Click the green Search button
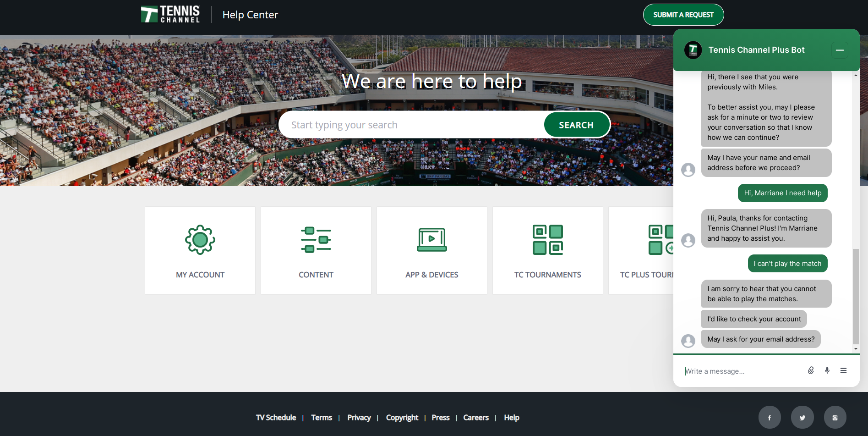 576,125
